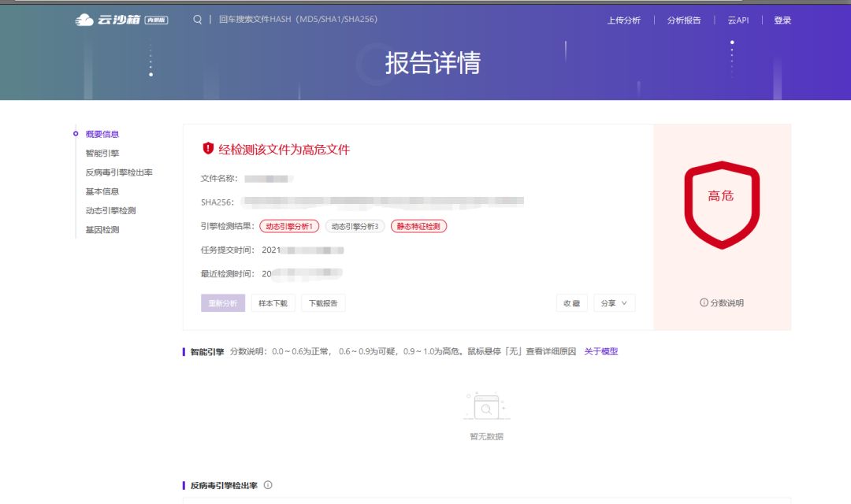851x504 pixels.
Task: Click the 重新分析 button
Action: [x=223, y=303]
